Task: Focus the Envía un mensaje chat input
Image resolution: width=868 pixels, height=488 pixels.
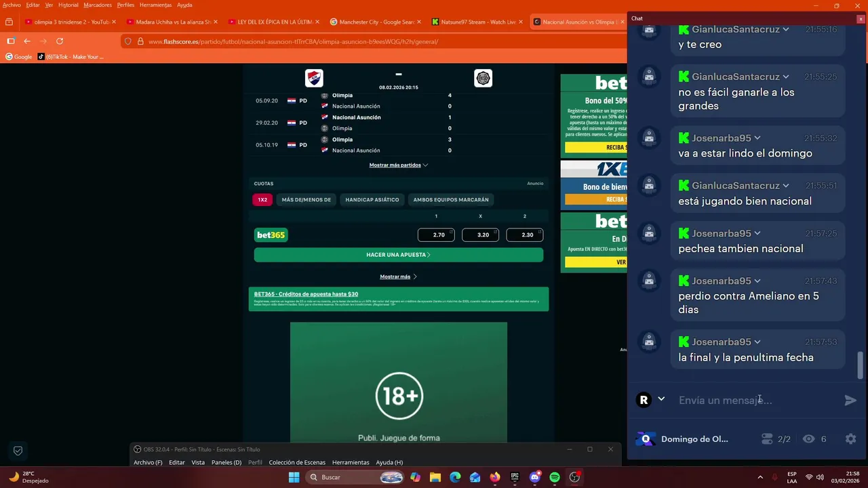Action: (756, 401)
